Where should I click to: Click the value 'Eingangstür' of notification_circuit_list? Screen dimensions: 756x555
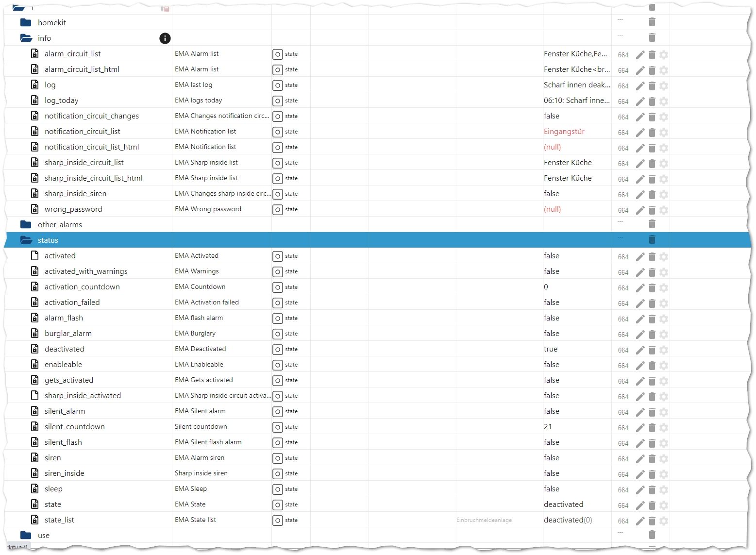[x=564, y=131]
